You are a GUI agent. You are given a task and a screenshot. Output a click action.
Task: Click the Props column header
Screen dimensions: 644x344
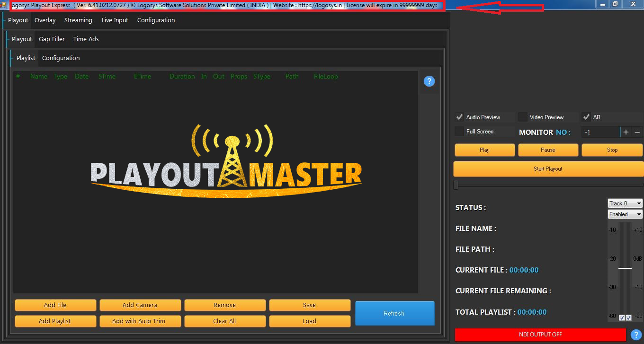coord(239,77)
